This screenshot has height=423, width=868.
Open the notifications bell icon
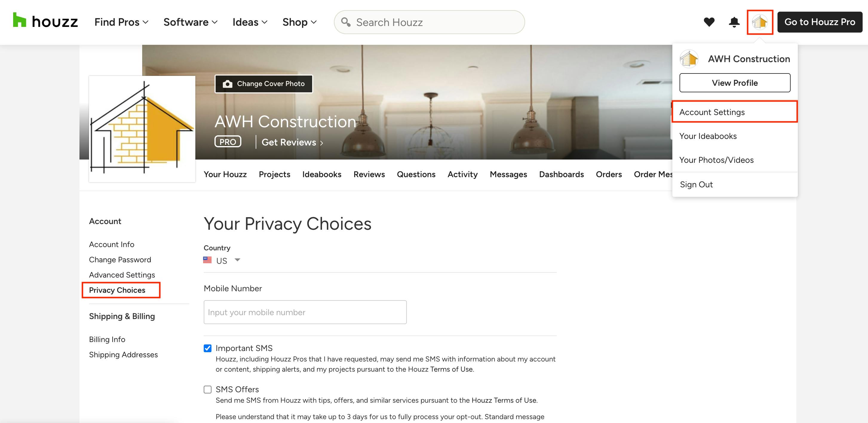coord(734,22)
